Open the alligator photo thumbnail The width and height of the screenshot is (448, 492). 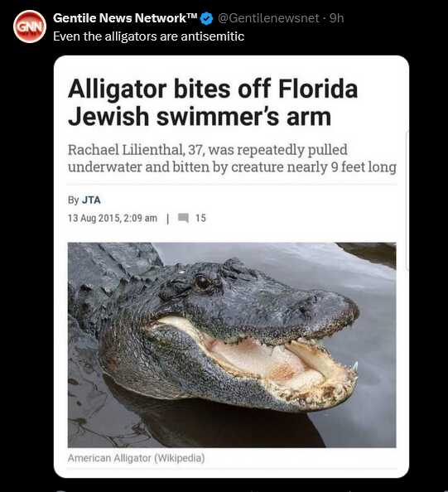coord(232,345)
